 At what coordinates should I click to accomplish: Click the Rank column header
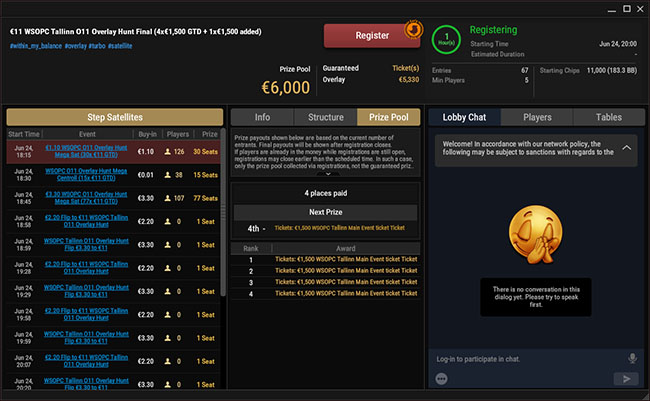251,248
